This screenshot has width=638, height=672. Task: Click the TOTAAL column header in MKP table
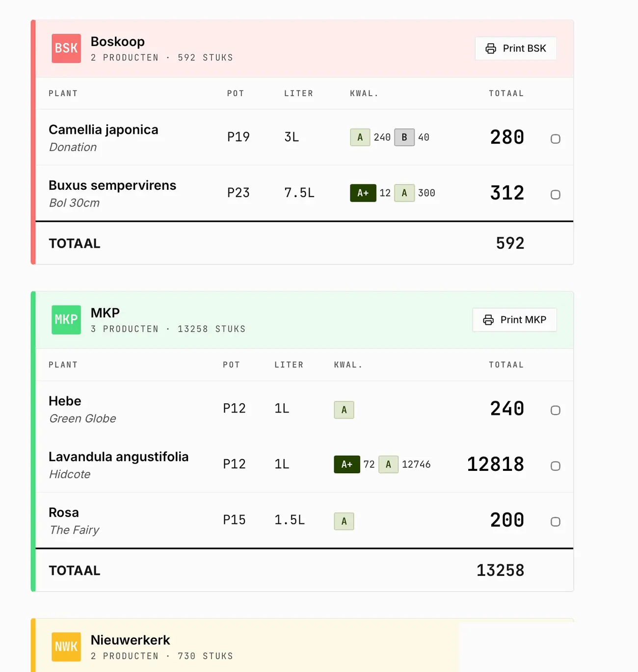click(x=506, y=365)
